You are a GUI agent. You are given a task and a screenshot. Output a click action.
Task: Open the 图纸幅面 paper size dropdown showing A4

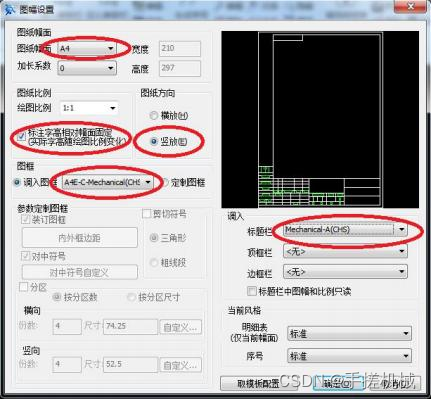[87, 49]
